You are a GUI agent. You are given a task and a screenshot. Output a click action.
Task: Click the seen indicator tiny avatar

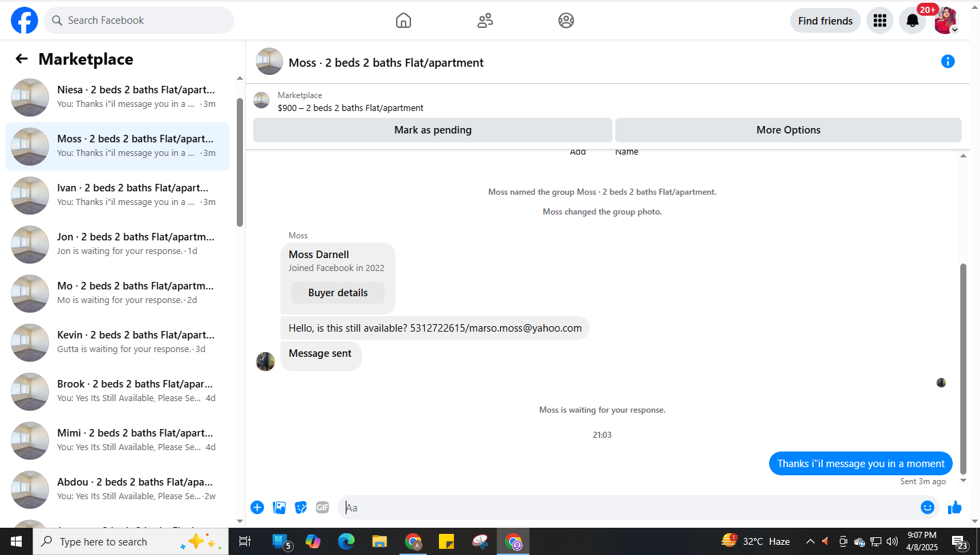[941, 383]
